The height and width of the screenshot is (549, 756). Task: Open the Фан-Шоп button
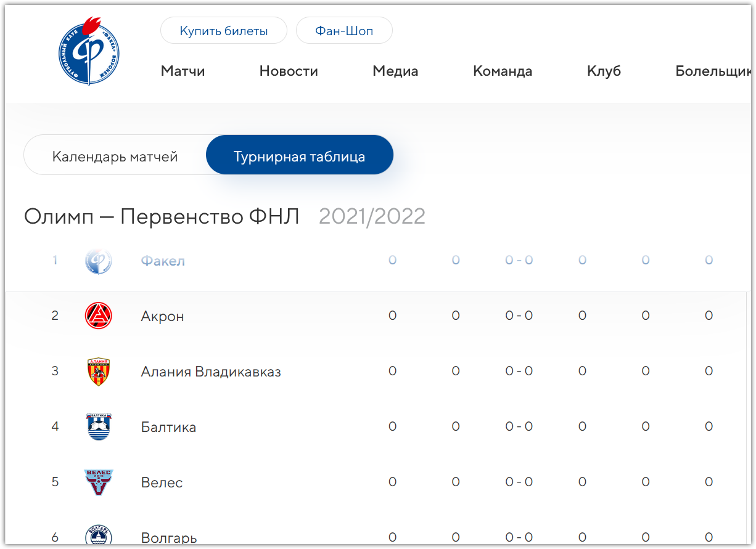pos(344,31)
